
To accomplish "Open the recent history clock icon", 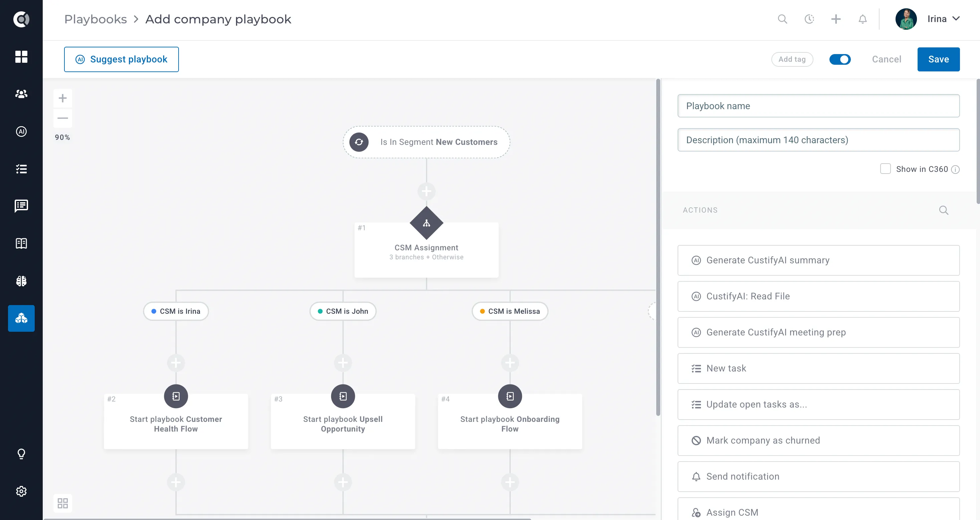I will [x=809, y=19].
